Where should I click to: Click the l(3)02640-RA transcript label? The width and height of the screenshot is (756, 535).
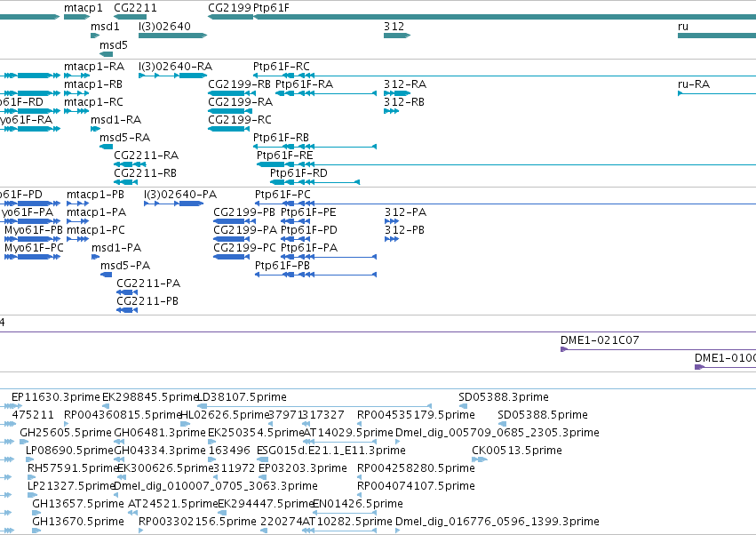pyautogui.click(x=176, y=67)
